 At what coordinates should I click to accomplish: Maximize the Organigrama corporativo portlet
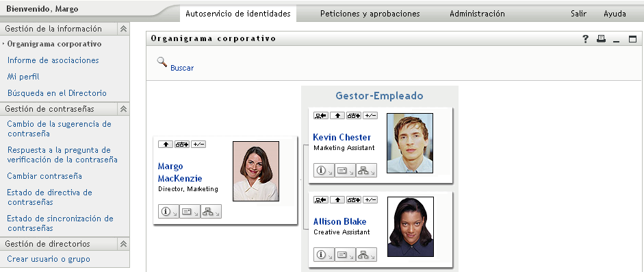632,40
